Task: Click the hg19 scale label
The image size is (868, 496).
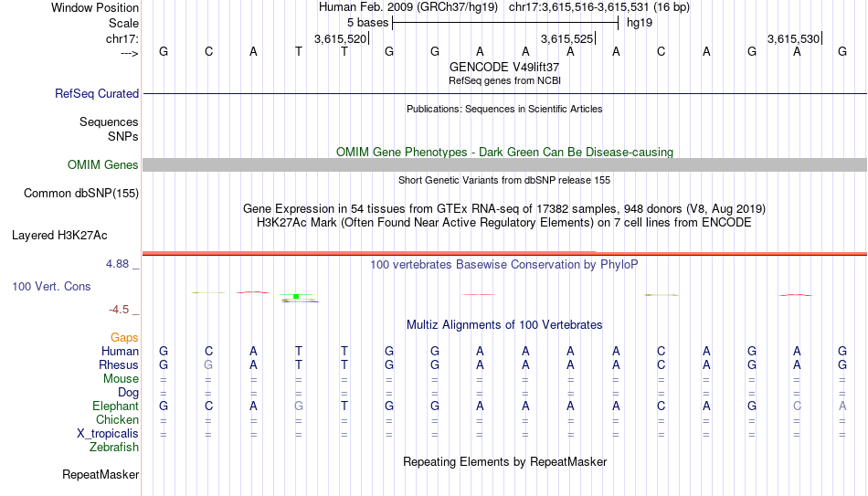Action: tap(640, 23)
